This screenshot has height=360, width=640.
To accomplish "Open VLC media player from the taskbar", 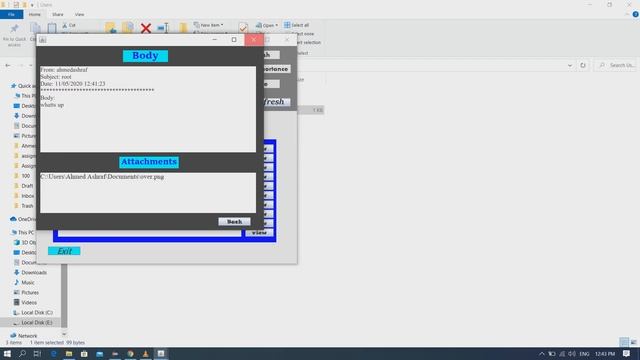I will coord(145,354).
